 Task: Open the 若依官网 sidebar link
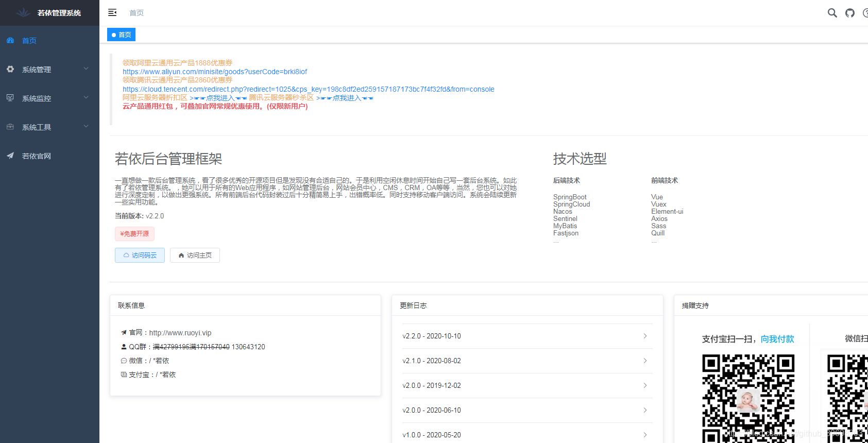(x=49, y=156)
